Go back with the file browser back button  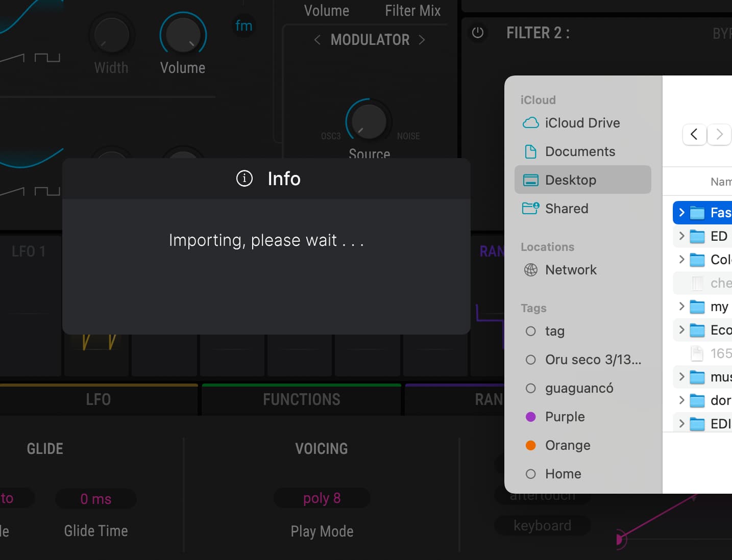(694, 134)
